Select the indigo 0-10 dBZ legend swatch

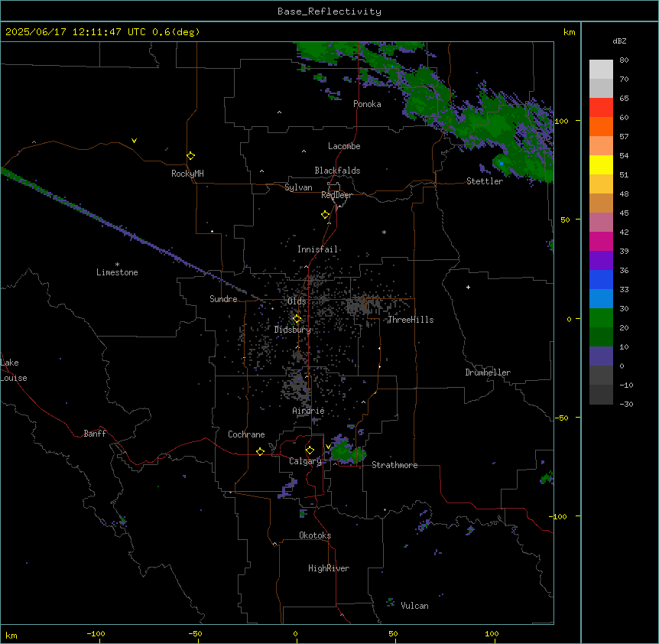(601, 356)
